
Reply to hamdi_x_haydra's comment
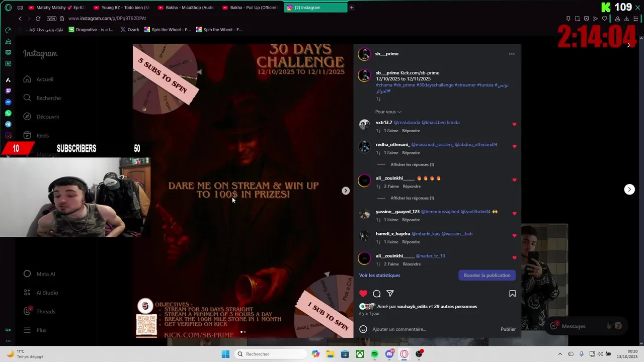[x=411, y=242]
